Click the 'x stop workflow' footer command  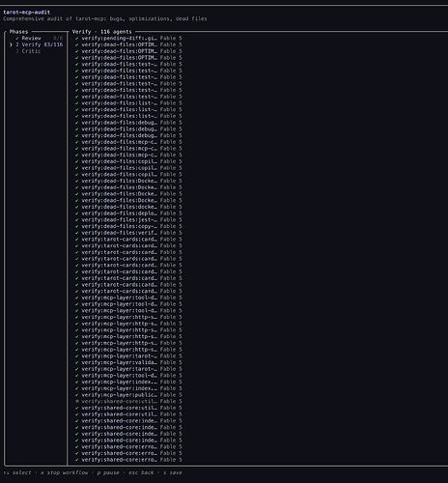coord(64,472)
